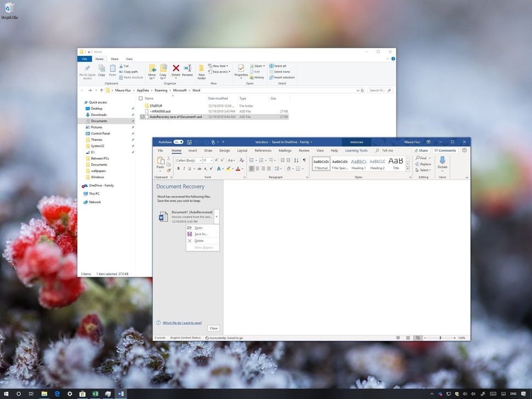
Task: Open the Underline formatting tool
Action: 189,168
